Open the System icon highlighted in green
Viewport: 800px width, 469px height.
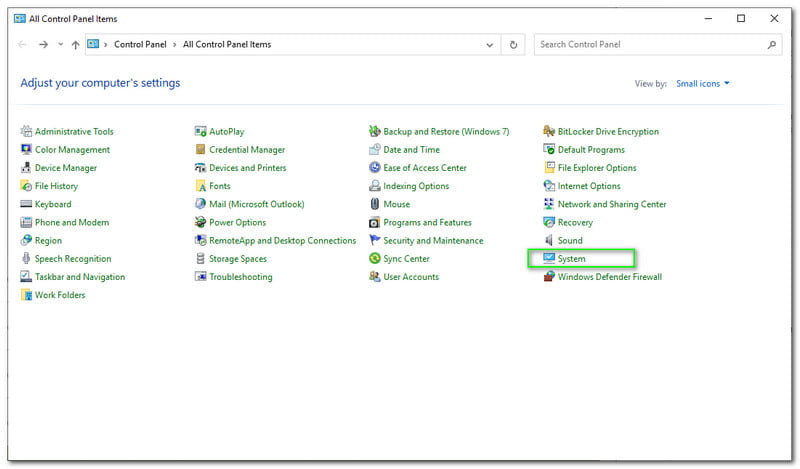pos(549,259)
